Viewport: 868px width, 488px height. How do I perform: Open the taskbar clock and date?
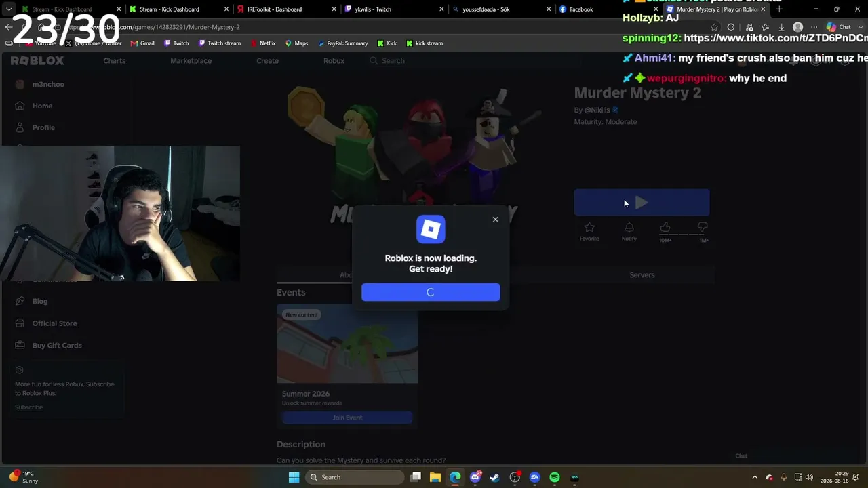point(834,477)
